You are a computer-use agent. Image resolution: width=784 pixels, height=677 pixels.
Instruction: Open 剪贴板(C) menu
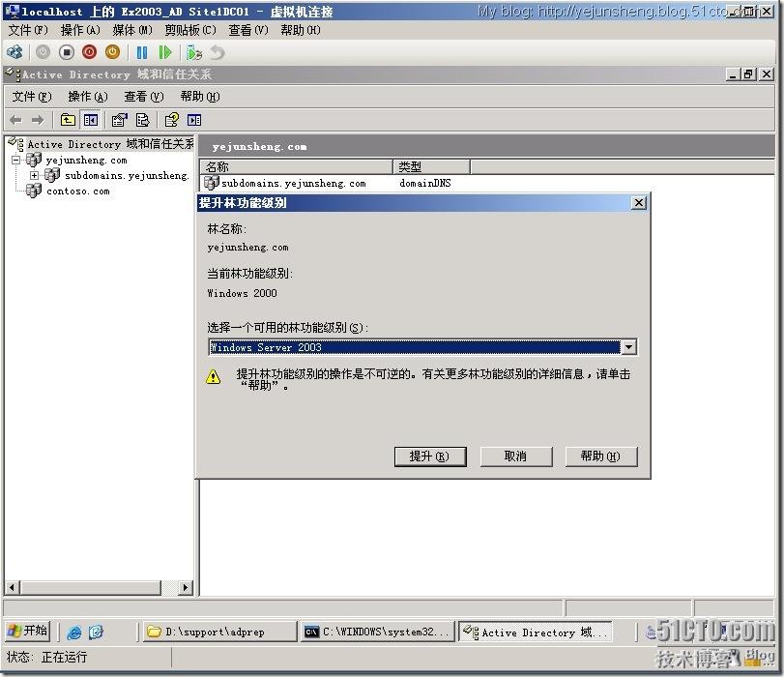pyautogui.click(x=190, y=30)
